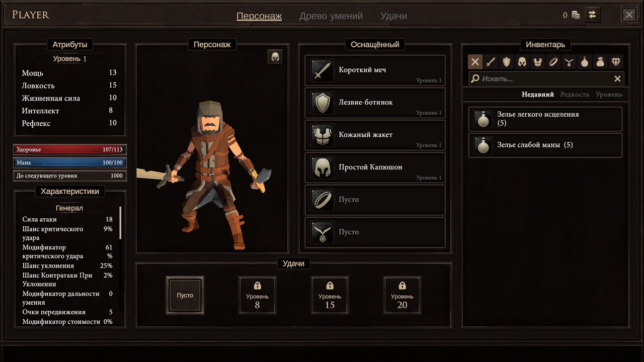Filter inventory by gem icon
The height and width of the screenshot is (362, 644).
(616, 62)
